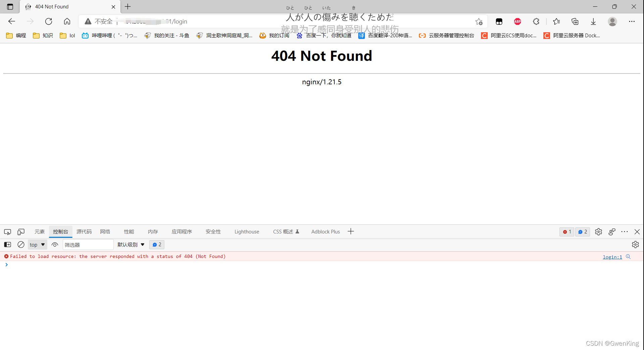This screenshot has height=350, width=644.
Task: Switch to the 源代码 tab
Action: [84, 232]
